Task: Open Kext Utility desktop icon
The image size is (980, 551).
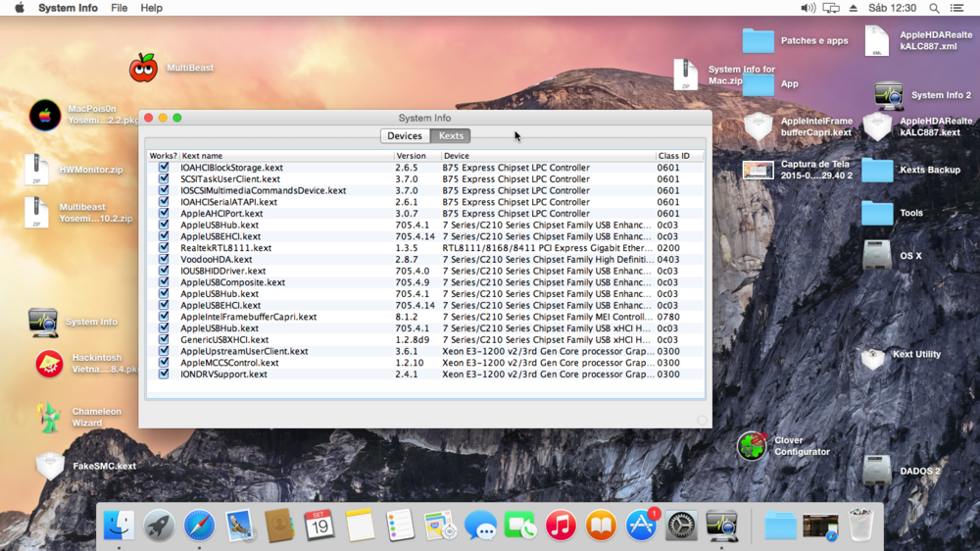Action: pos(872,358)
